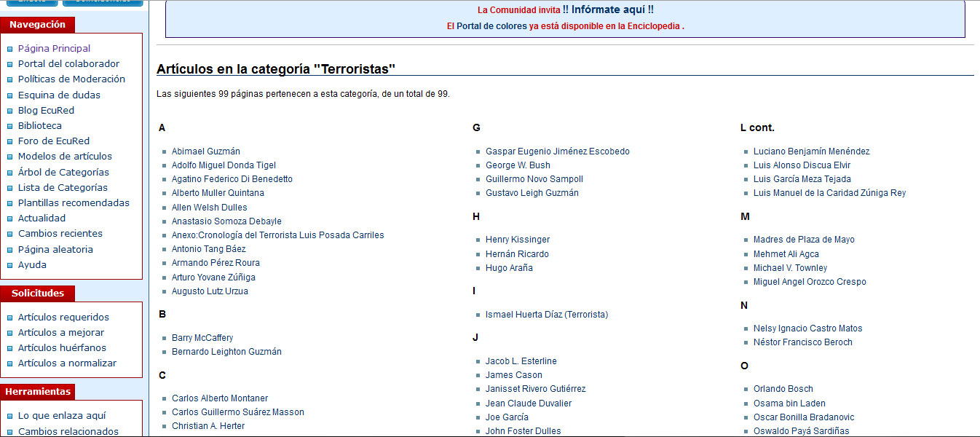This screenshot has width=980, height=437.
Task: Click Cambios recientes in sidebar
Action: 60,233
